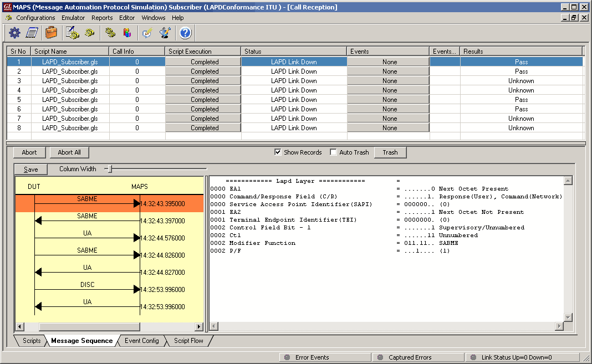Click the decode pane scroll-down arrow
The height and width of the screenshot is (364, 592).
568,317
